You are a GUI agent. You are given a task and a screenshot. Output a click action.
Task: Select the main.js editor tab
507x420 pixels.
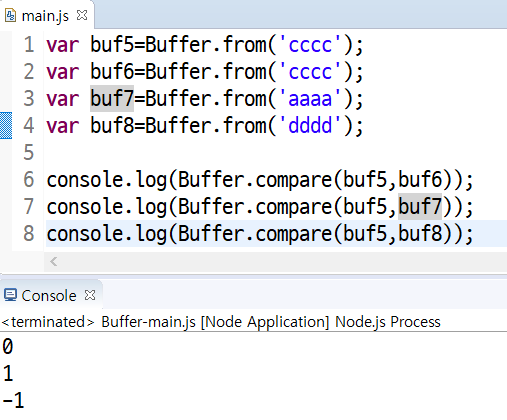[45, 16]
